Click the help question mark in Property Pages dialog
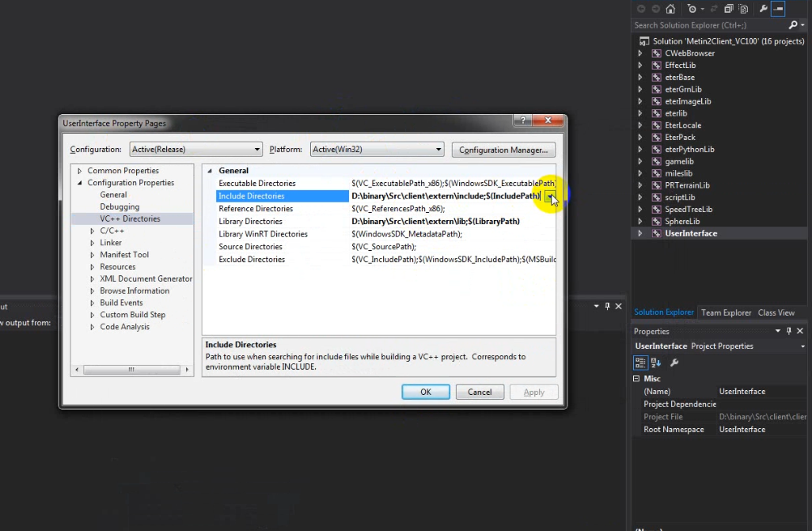 pos(523,120)
